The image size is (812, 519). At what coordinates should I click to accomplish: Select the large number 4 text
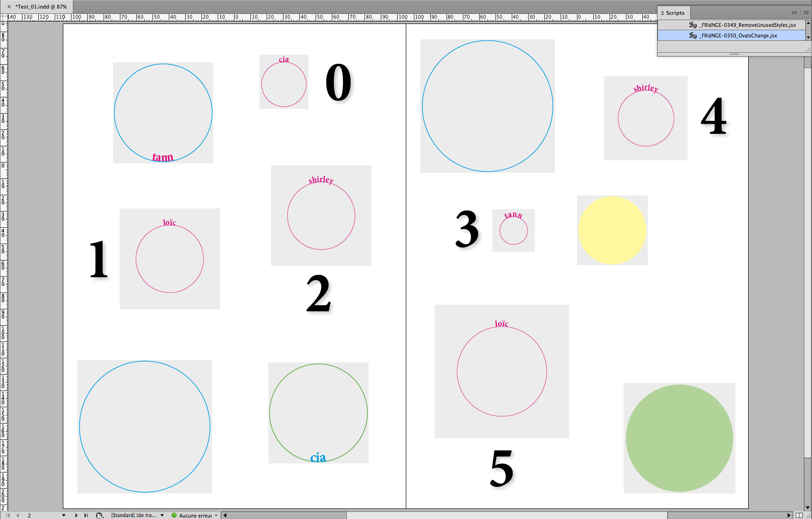tap(714, 116)
